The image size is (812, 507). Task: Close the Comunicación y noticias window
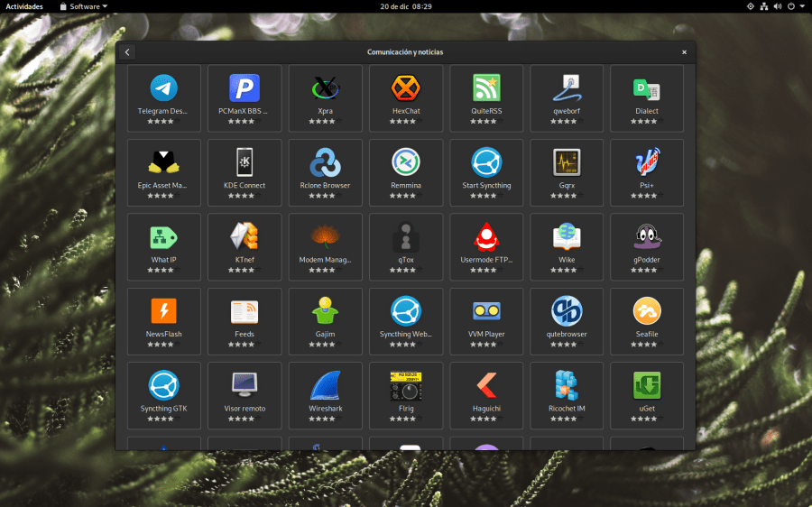click(684, 52)
